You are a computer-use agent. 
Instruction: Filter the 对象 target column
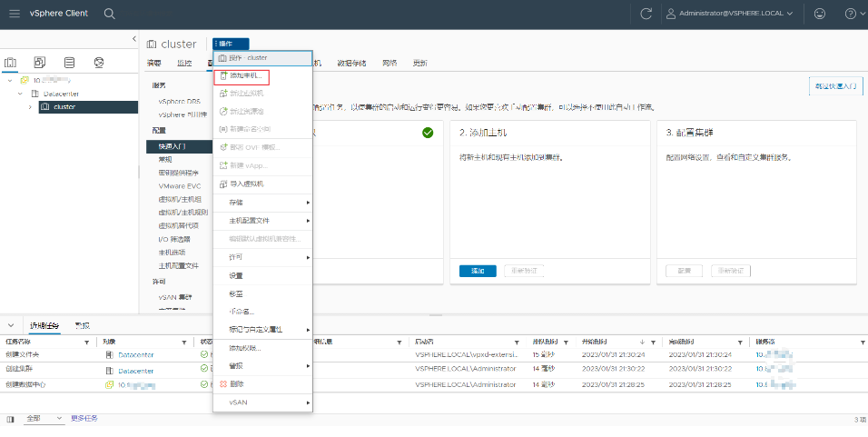pos(183,343)
